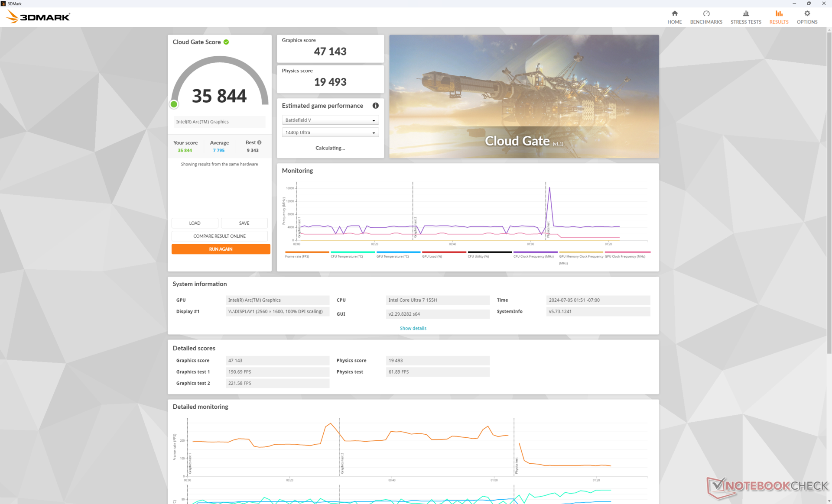Click the 3DMark logo
This screenshot has width=832, height=504.
38,17
